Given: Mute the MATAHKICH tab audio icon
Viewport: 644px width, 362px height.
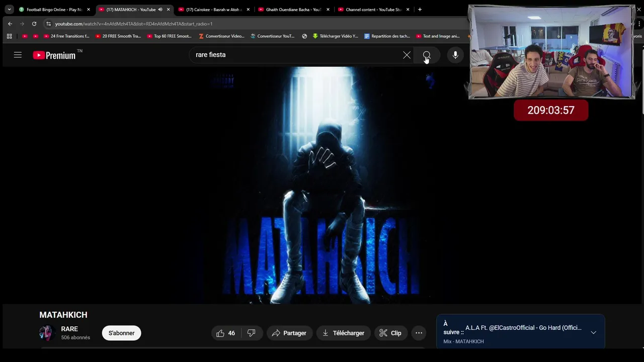Looking at the screenshot, I should pyautogui.click(x=160, y=10).
